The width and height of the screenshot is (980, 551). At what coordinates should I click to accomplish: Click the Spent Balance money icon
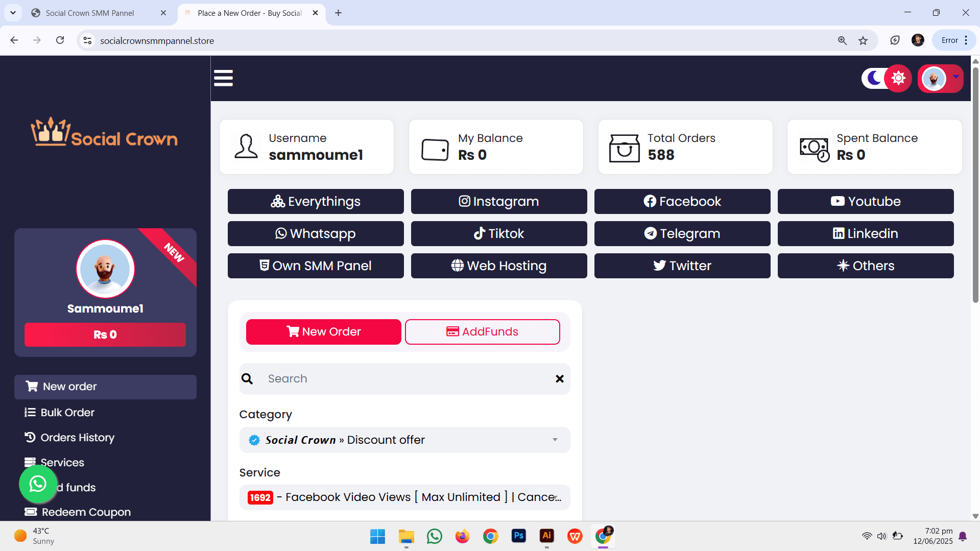click(814, 150)
